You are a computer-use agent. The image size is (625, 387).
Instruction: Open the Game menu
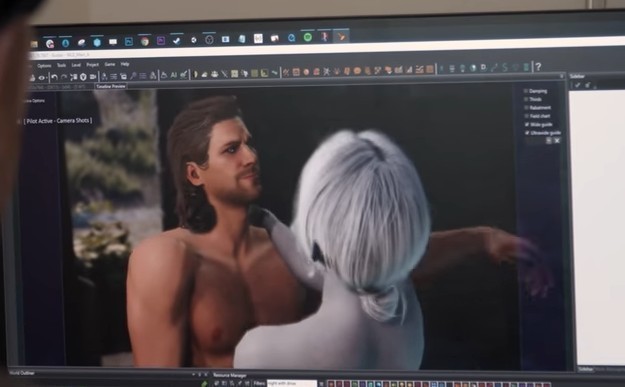point(110,64)
